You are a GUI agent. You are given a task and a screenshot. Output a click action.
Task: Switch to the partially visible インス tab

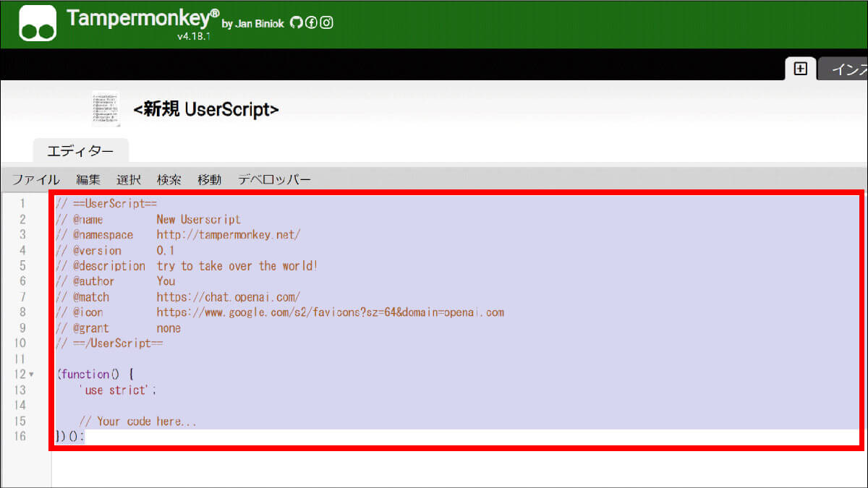pos(843,69)
